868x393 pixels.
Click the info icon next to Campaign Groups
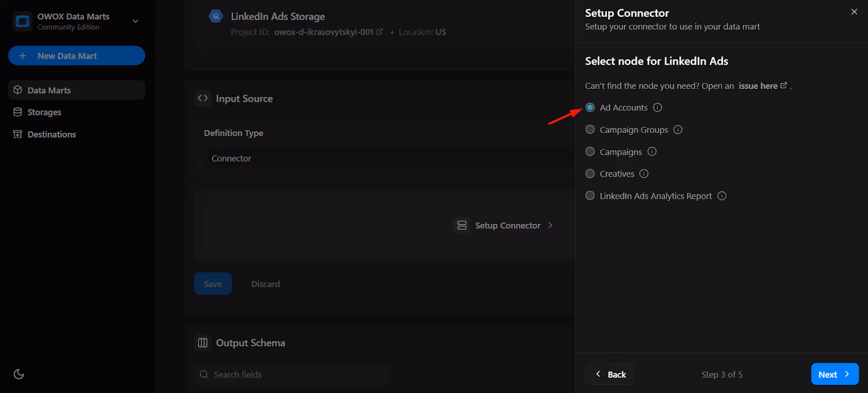[678, 130]
